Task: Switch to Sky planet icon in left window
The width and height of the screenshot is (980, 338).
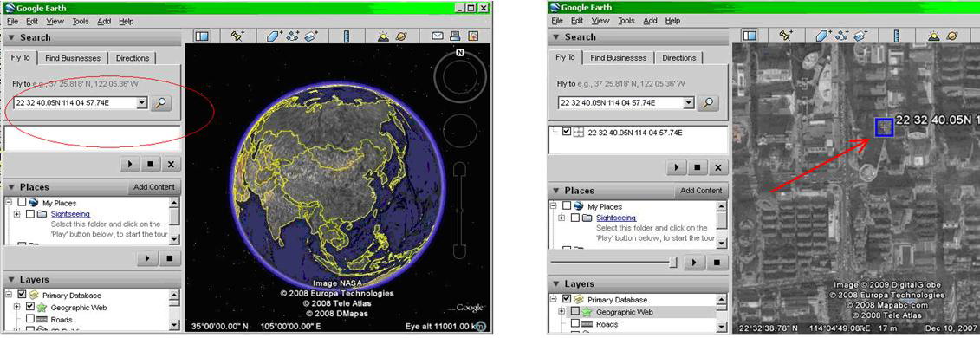Action: 401,36
